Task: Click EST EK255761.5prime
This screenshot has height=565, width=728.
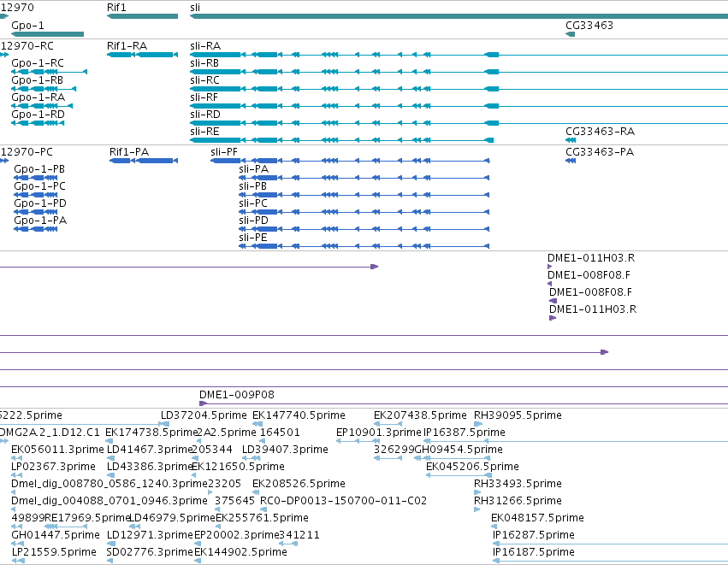Action: coord(263,518)
